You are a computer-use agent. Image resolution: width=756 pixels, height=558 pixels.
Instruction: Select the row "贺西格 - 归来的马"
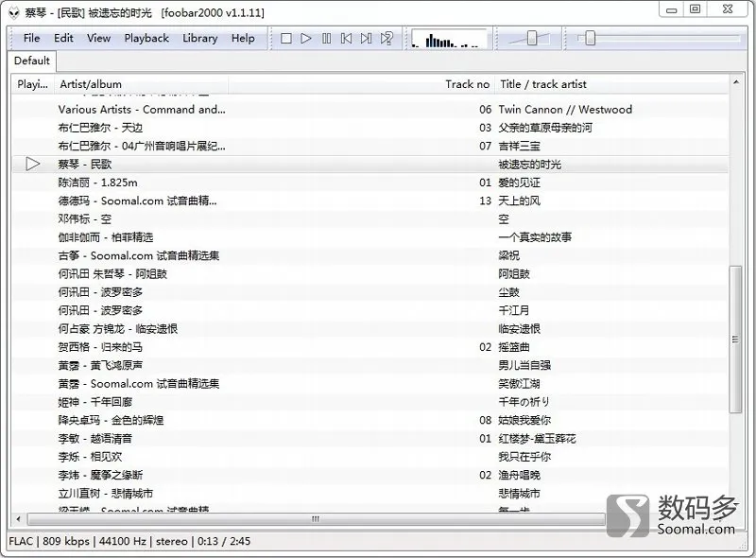pyautogui.click(x=370, y=347)
